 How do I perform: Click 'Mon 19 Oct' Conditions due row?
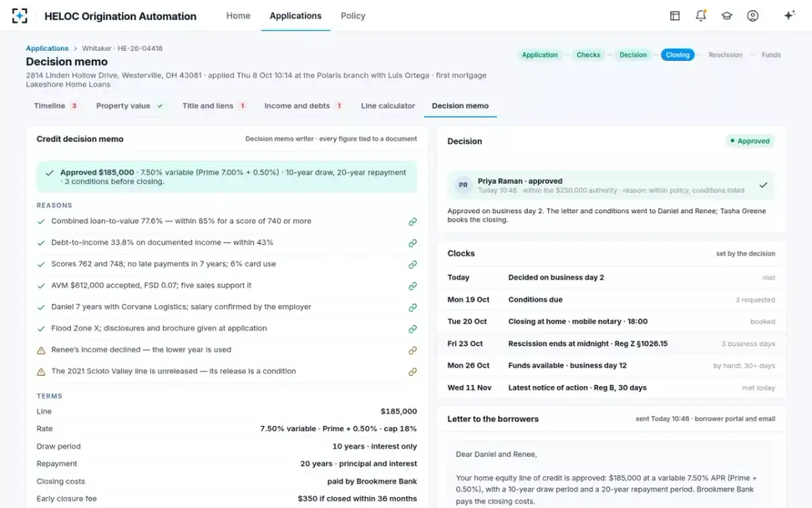click(x=611, y=299)
